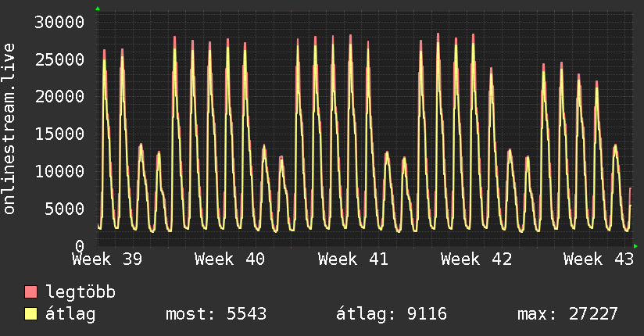The image size is (644, 336).
Task: Select the legtöbb legend label
Action: coord(80,292)
